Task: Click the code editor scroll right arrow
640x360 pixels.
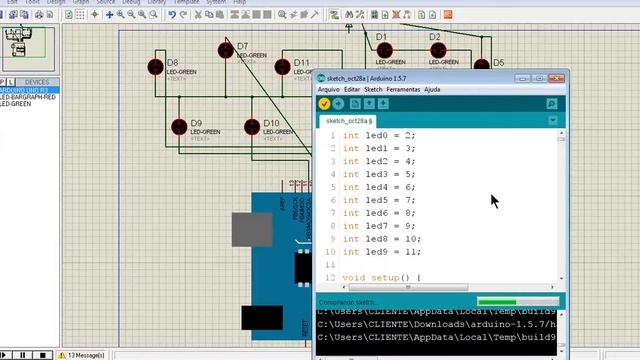Action: coord(552,287)
